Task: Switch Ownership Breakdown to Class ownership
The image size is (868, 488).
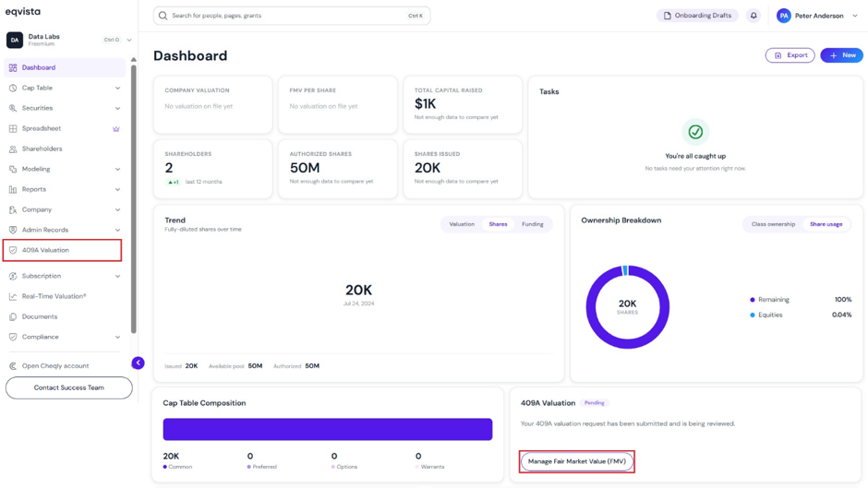Action: click(x=773, y=224)
